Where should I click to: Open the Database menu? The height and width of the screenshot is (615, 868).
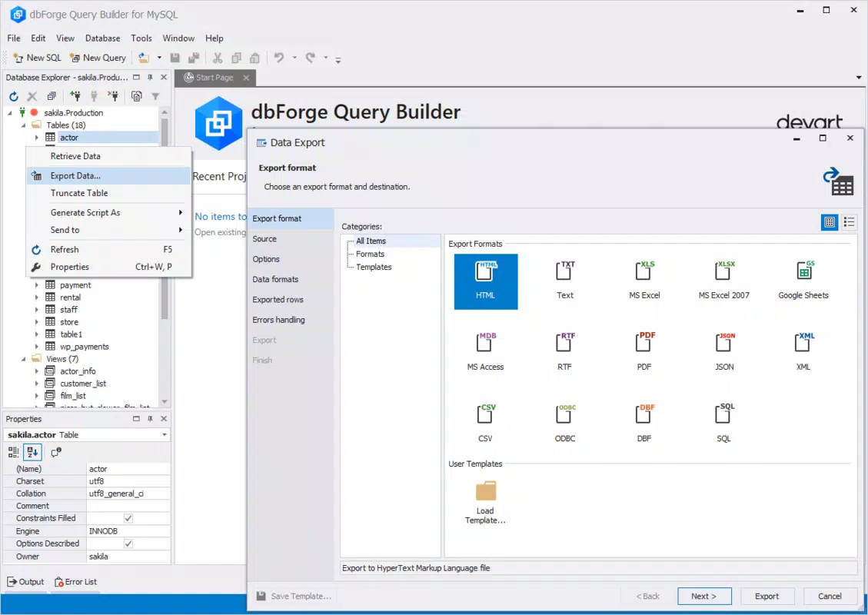(x=102, y=38)
